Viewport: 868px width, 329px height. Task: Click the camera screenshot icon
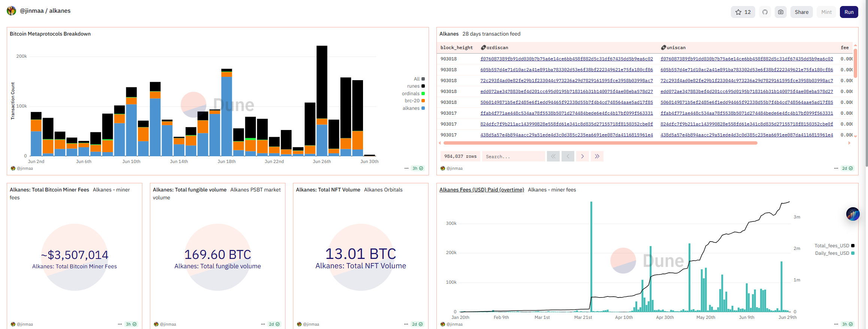781,12
